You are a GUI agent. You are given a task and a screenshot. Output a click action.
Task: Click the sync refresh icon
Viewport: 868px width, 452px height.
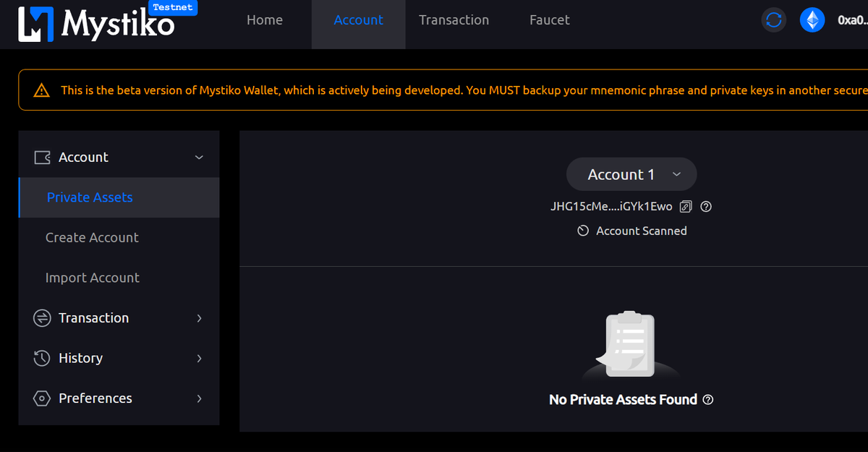pyautogui.click(x=774, y=20)
